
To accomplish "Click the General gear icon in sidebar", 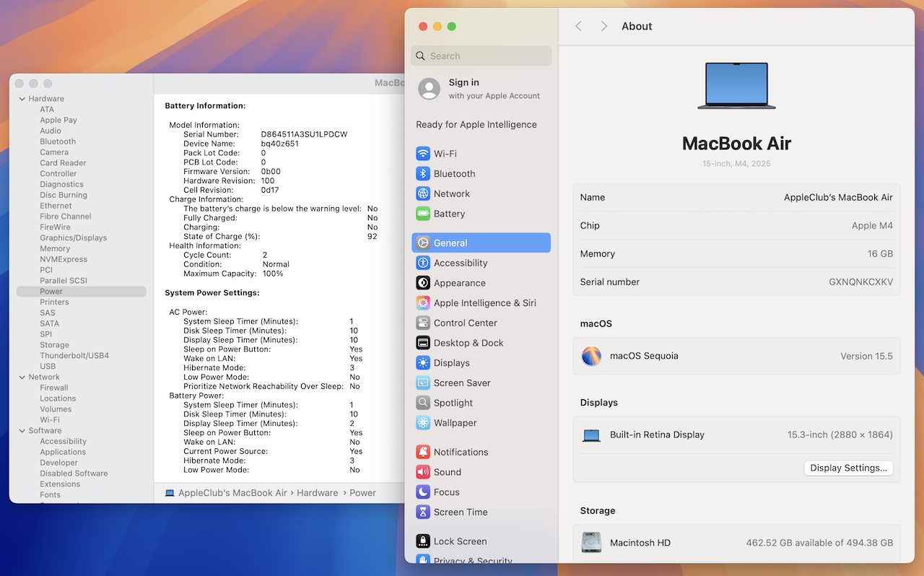I will (x=423, y=243).
